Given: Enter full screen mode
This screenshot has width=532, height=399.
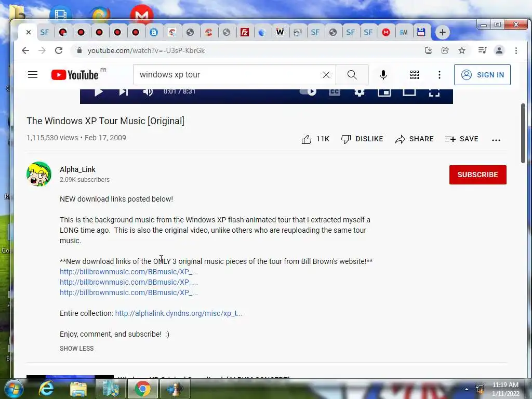Looking at the screenshot, I should [x=434, y=92].
